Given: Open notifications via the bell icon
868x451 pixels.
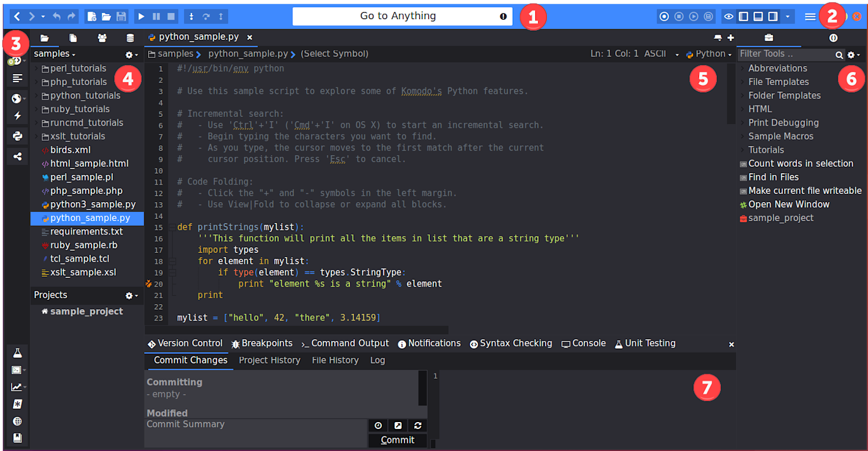Looking at the screenshot, I should click(717, 37).
